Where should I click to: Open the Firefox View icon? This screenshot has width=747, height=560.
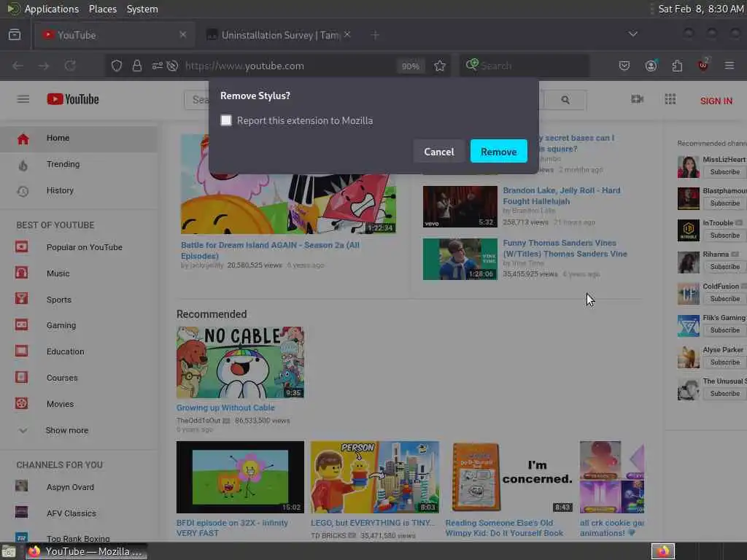click(x=15, y=35)
